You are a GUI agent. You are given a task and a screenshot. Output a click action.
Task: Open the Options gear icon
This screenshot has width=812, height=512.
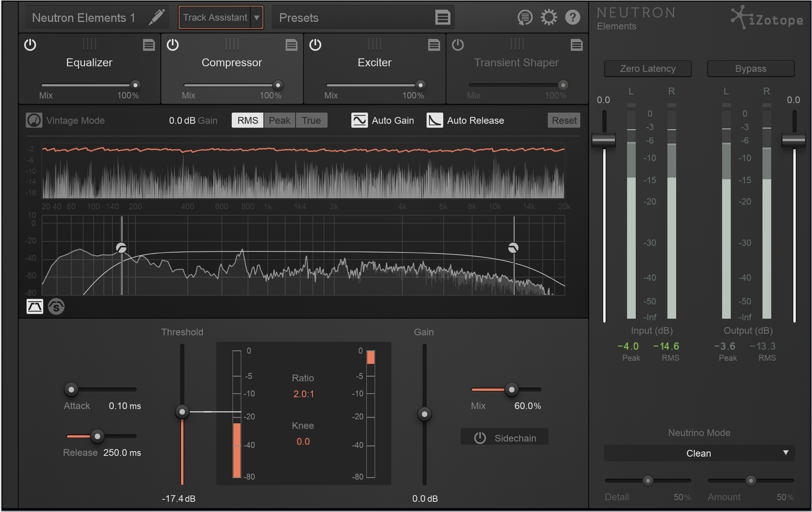(549, 18)
